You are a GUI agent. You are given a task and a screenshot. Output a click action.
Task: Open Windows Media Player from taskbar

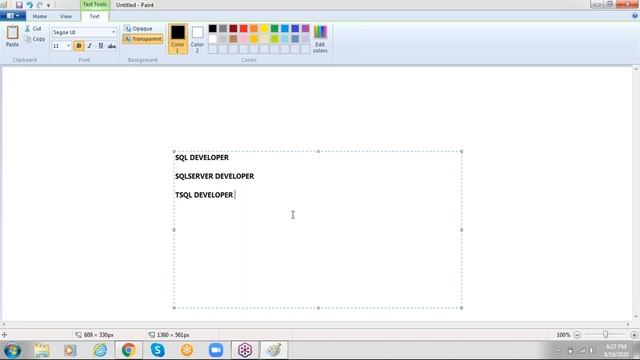coord(70,350)
